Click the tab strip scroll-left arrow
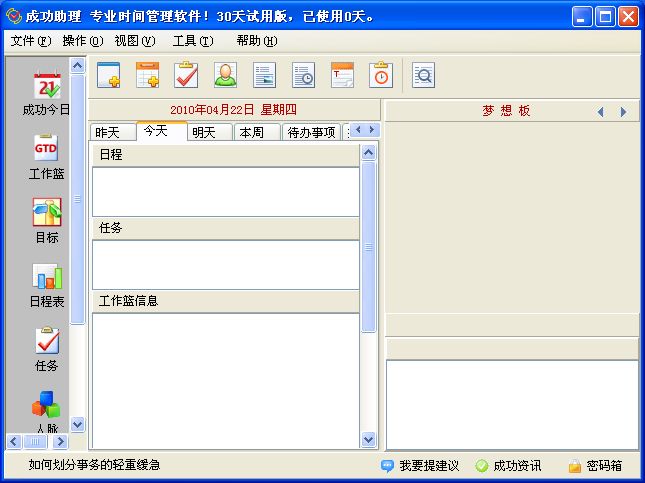 point(358,130)
